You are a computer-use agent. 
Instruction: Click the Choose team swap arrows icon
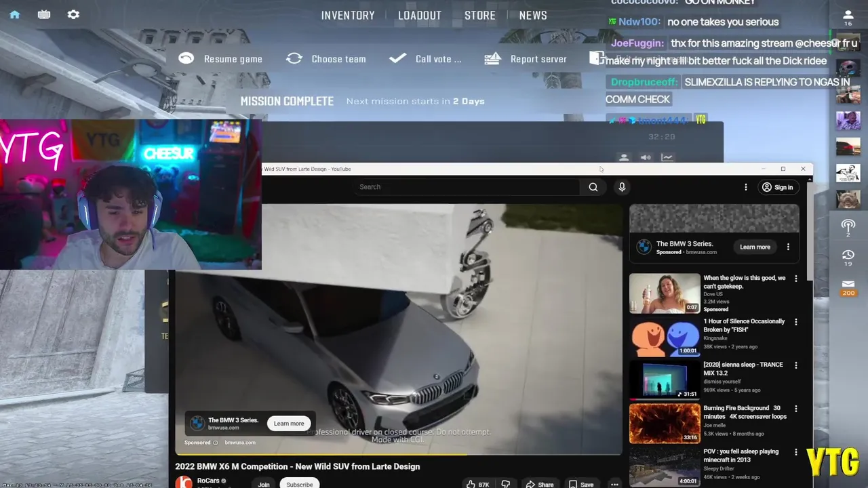pos(294,59)
